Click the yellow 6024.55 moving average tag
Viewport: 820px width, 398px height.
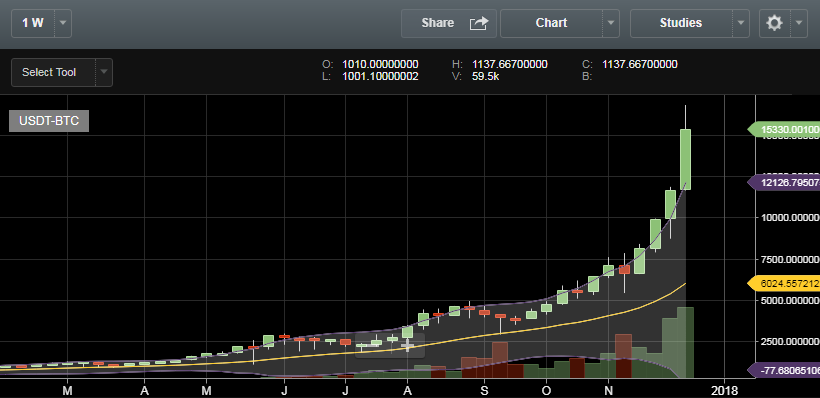785,283
